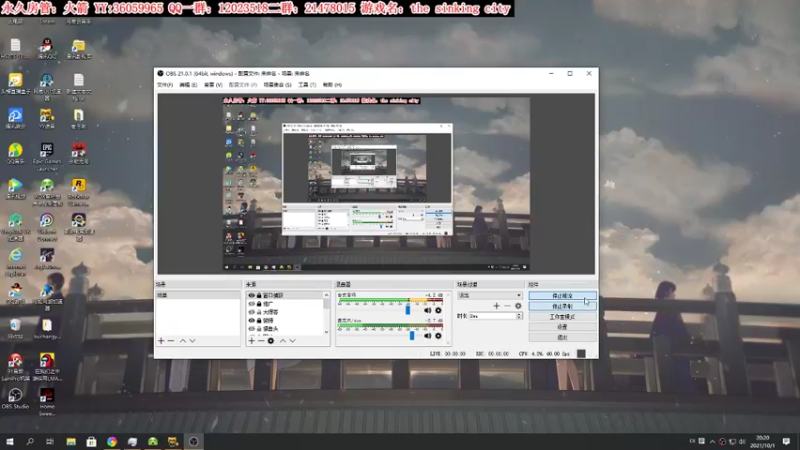800x450 pixels.
Task: Toggle lock on the 推广 source
Action: (259, 304)
